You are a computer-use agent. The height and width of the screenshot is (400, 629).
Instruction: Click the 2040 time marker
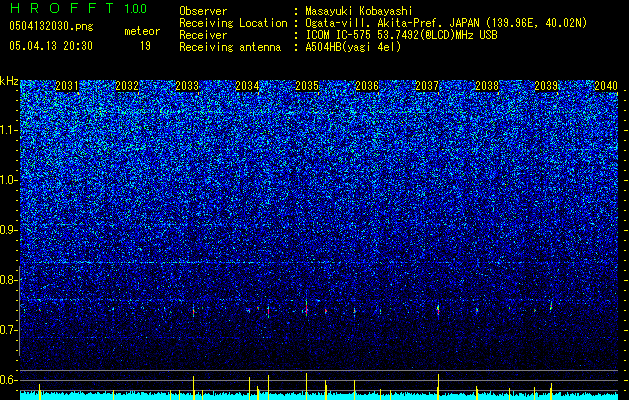coord(606,86)
